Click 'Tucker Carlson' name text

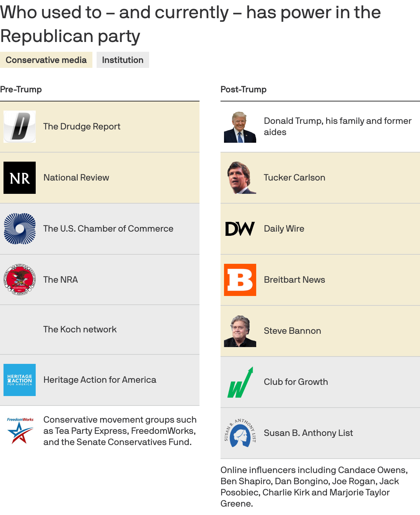pyautogui.click(x=295, y=178)
